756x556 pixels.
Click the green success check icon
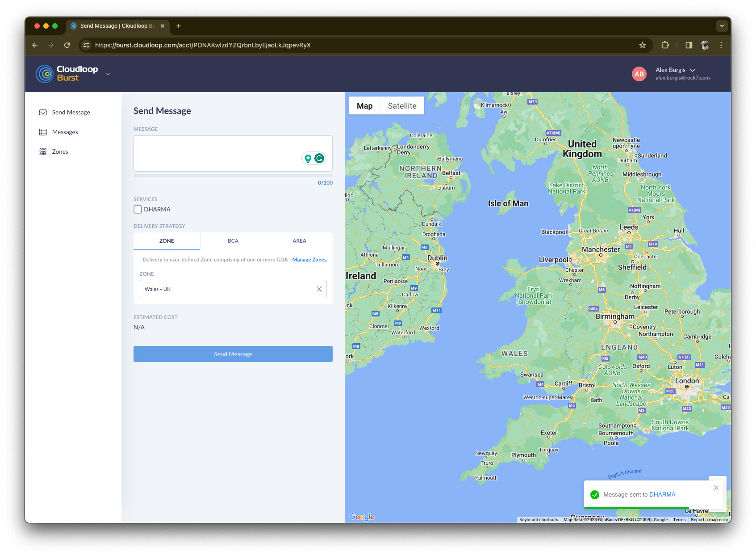[595, 495]
